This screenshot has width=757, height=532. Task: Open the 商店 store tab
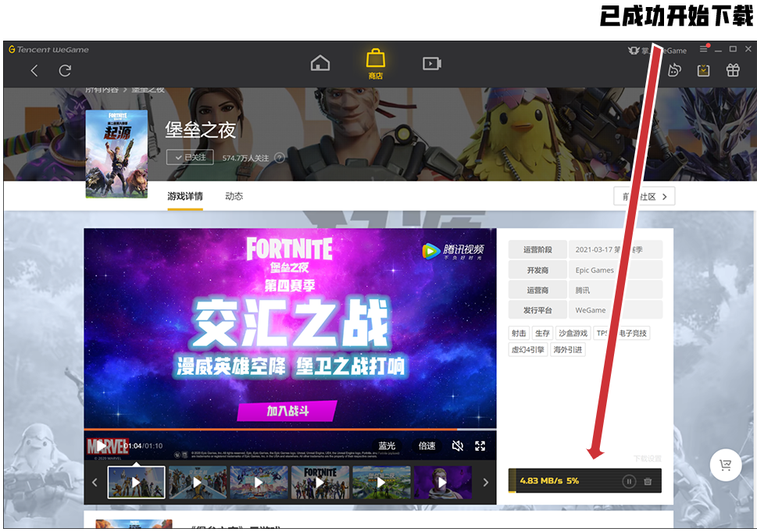376,64
